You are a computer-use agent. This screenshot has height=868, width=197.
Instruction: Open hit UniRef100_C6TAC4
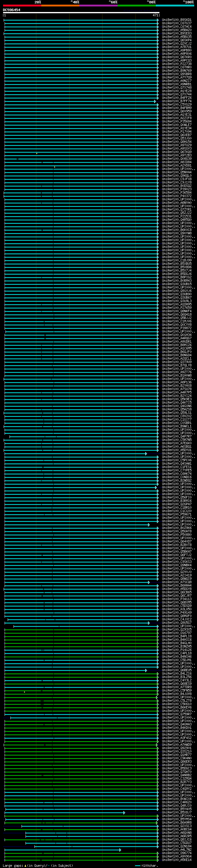[176, 26]
